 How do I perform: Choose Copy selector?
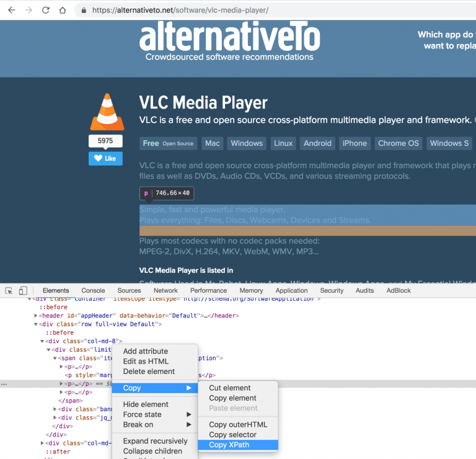(x=238, y=434)
